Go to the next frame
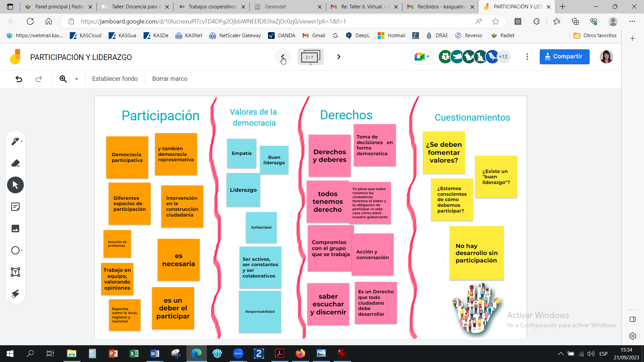This screenshot has height=362, width=644. 339,57
